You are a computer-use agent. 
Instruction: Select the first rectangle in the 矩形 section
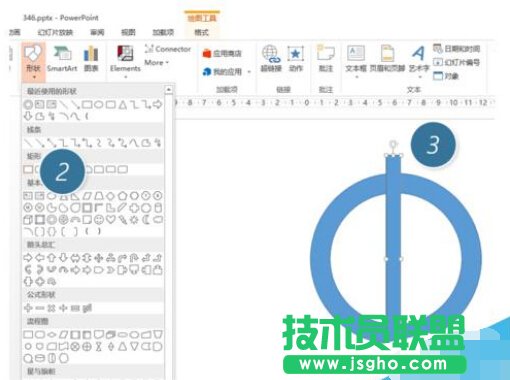point(28,169)
